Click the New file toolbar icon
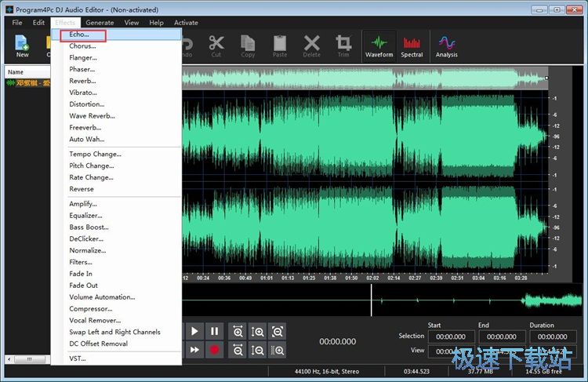 coord(22,45)
